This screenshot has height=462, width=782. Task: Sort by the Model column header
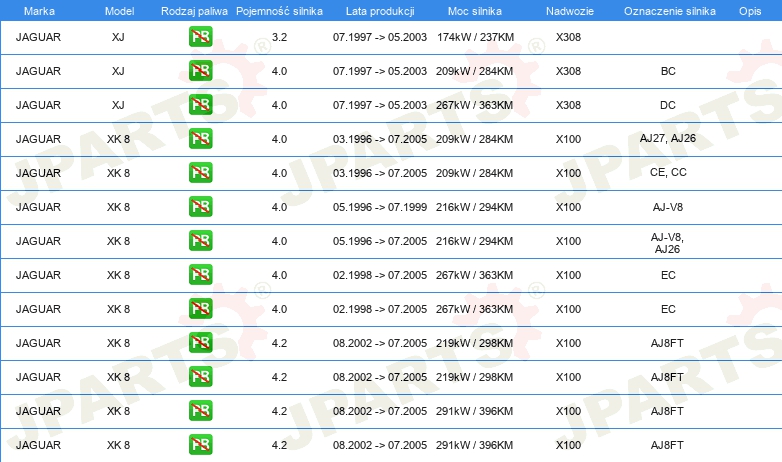[119, 11]
